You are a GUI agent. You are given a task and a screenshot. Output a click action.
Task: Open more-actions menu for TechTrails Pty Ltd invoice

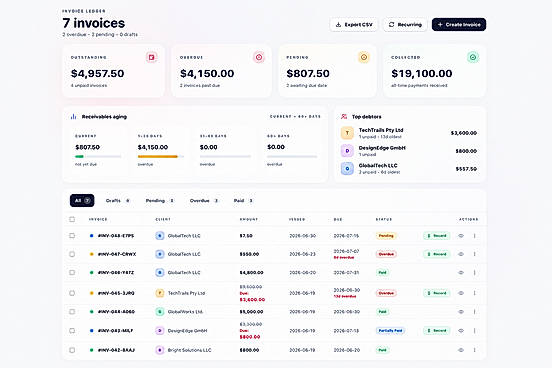[475, 293]
